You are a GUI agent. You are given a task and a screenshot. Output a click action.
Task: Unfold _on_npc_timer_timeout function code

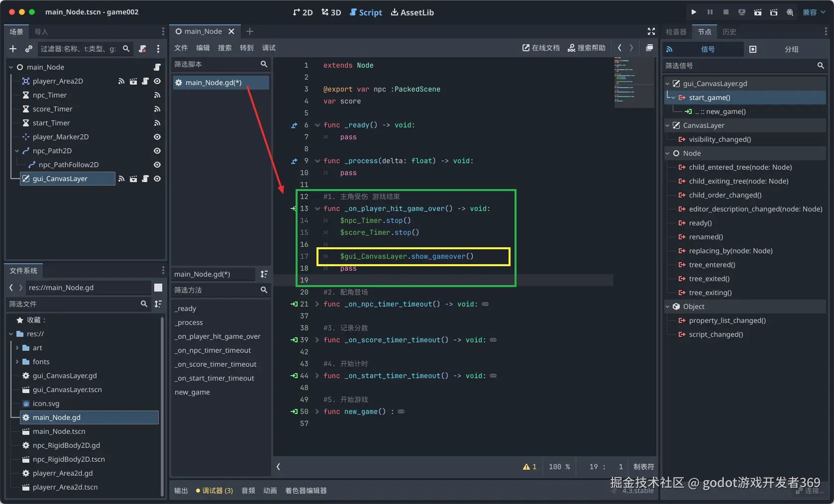(x=317, y=304)
